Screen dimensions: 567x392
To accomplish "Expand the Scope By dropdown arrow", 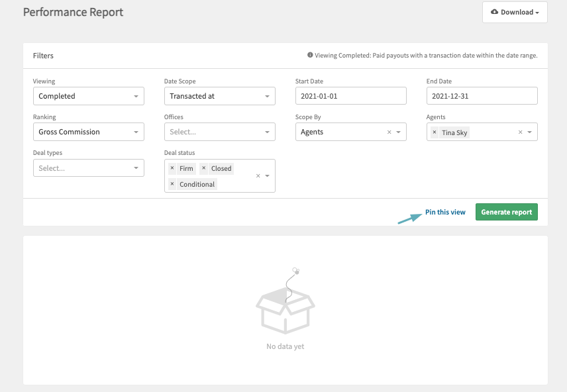I will (x=399, y=132).
